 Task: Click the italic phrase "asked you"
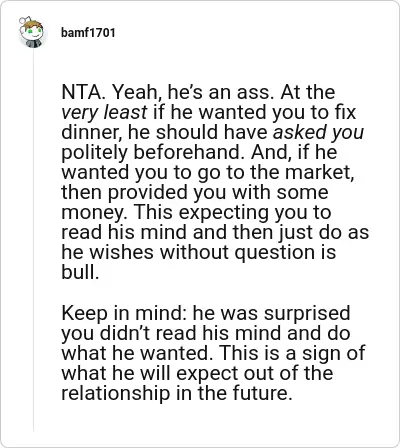(318, 132)
